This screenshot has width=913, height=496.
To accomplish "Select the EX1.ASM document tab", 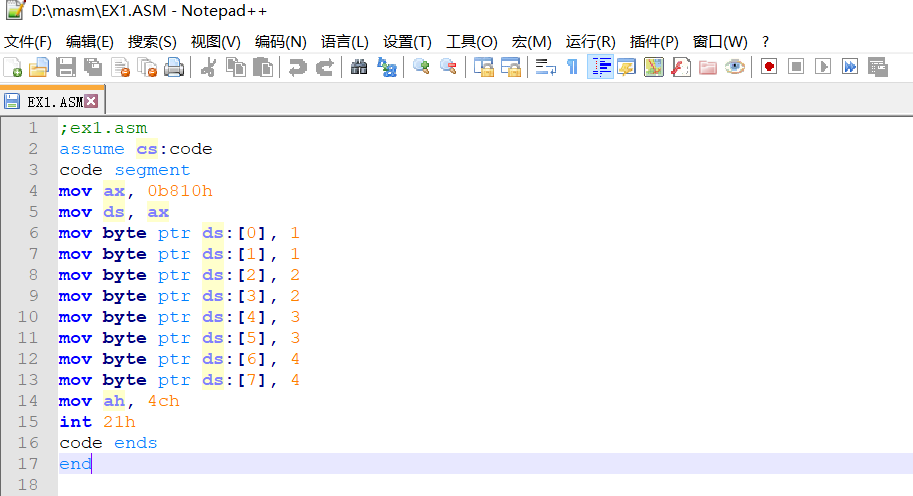I will coord(52,101).
